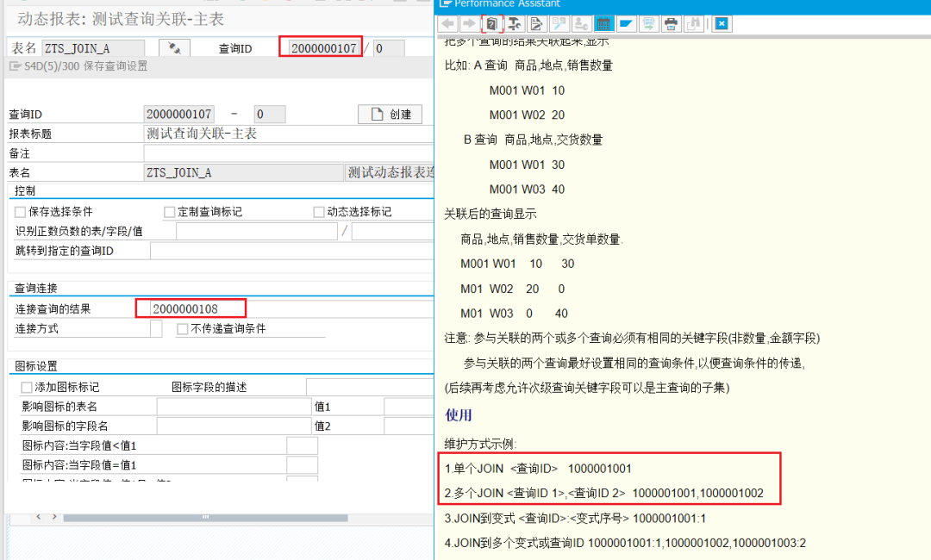
Task: Go forward in Performance Assistant
Action: tap(469, 24)
